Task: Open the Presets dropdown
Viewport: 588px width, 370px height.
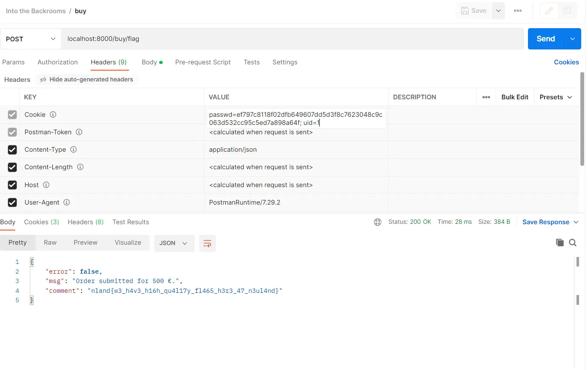Action: 556,97
